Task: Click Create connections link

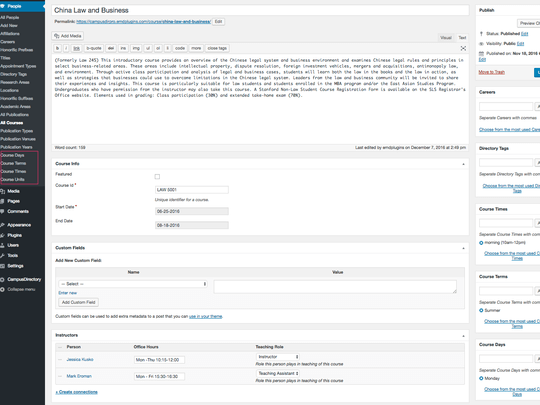Action: [76, 392]
